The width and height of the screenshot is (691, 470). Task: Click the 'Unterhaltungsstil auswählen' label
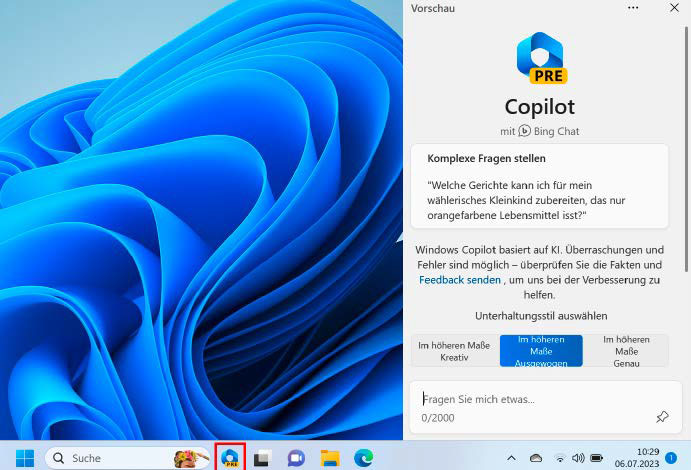click(x=541, y=316)
